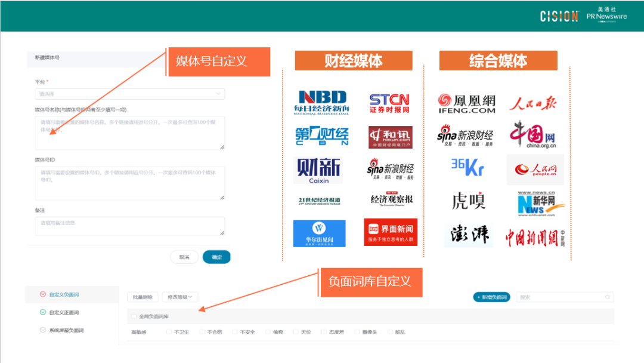Click the 澎湃 media logo
This screenshot has width=644, height=363.
tap(469, 234)
